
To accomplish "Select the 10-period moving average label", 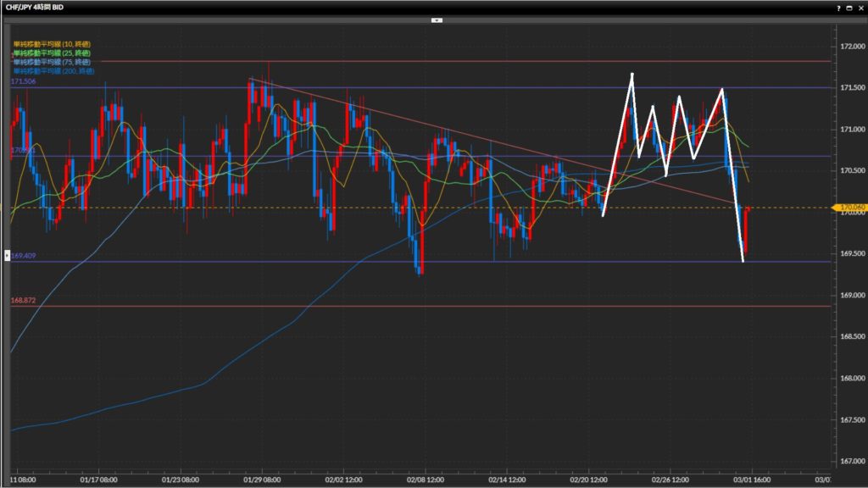I will pos(53,43).
